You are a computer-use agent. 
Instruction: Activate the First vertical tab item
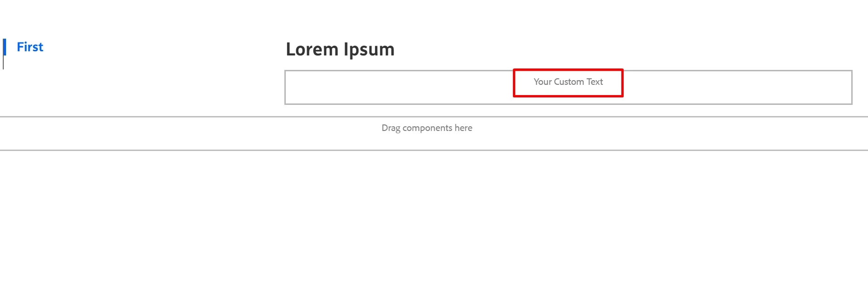pos(30,47)
